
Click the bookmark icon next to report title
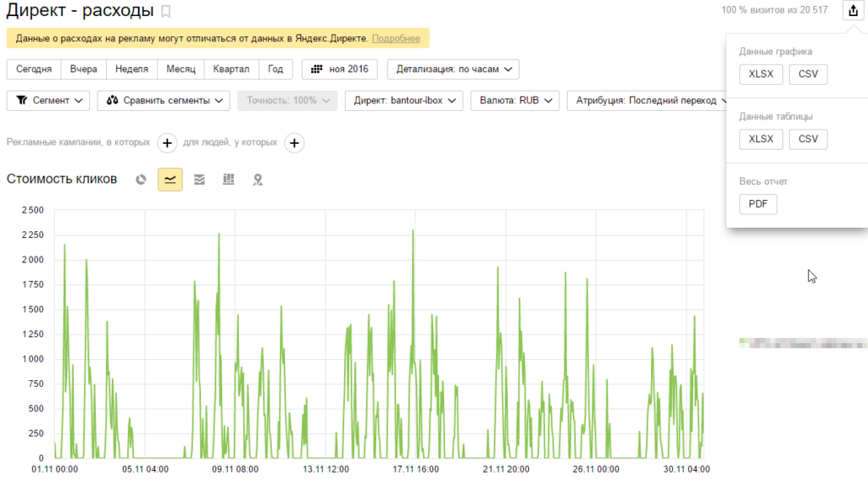(x=165, y=11)
